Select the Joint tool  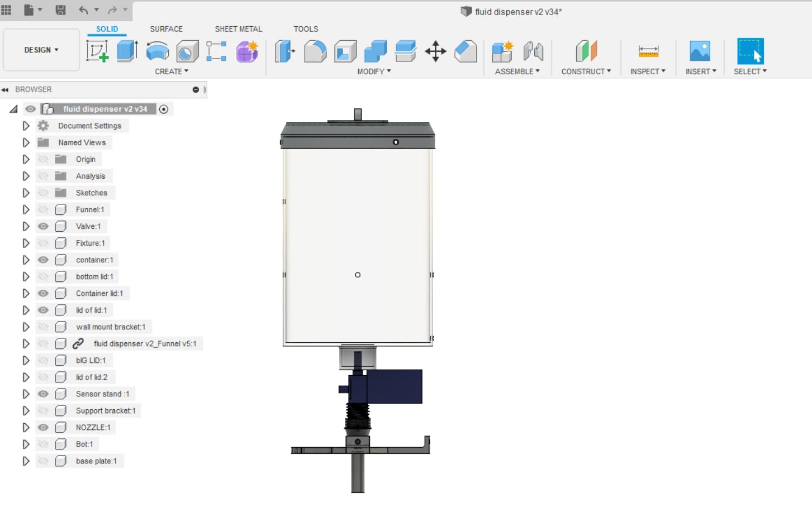click(533, 51)
